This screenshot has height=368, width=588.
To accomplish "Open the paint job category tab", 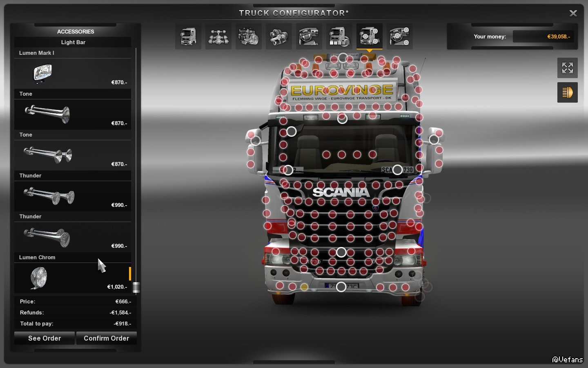I will 339,36.
